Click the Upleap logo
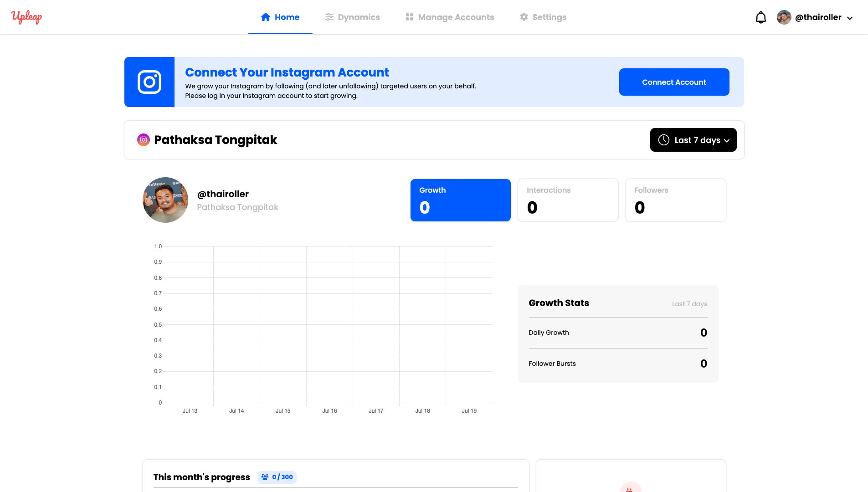The height and width of the screenshot is (492, 868). coord(26,17)
